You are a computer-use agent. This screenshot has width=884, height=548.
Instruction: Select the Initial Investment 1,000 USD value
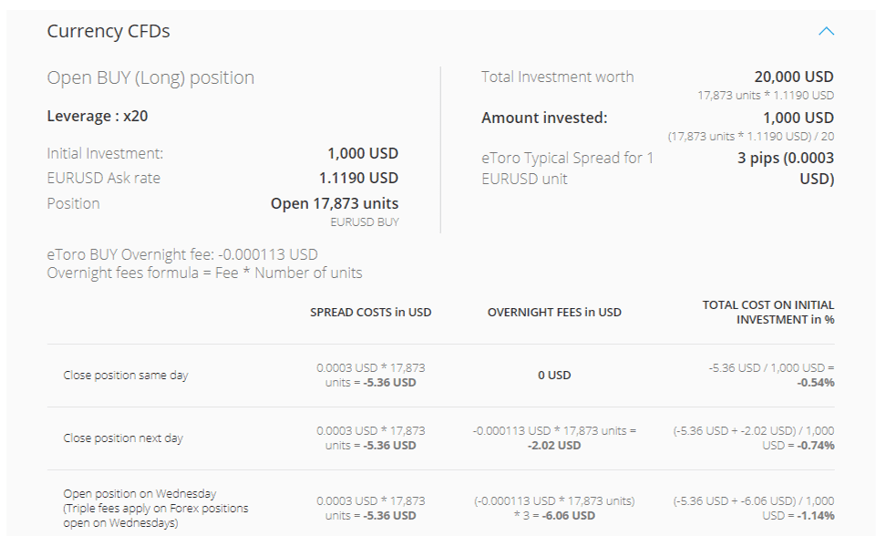pos(363,153)
